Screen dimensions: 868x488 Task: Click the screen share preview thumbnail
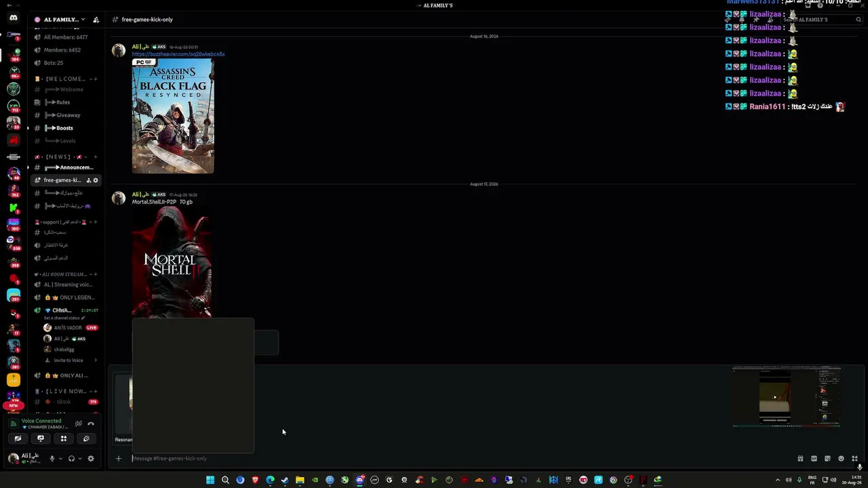pyautogui.click(x=787, y=397)
